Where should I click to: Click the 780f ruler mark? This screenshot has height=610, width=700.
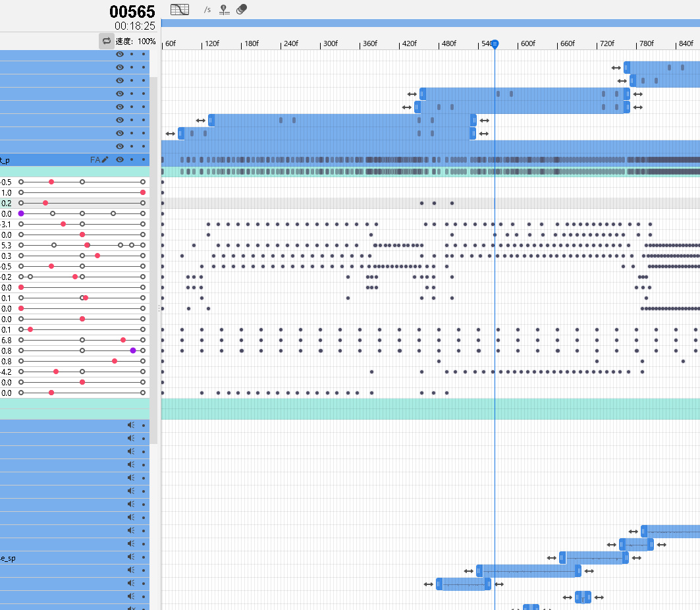pos(646,43)
